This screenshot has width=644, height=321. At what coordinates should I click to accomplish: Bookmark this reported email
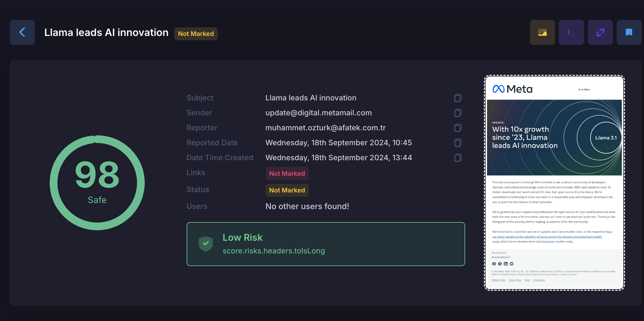click(629, 32)
